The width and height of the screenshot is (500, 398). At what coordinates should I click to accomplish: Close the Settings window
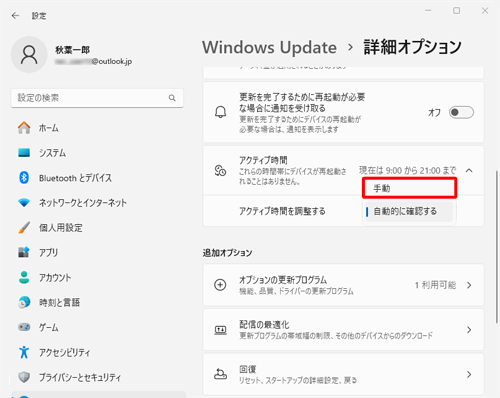point(485,11)
